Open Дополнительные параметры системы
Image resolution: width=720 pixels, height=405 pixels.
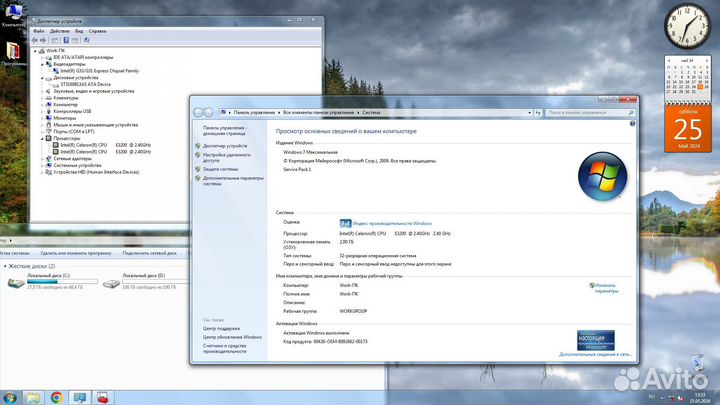(233, 181)
